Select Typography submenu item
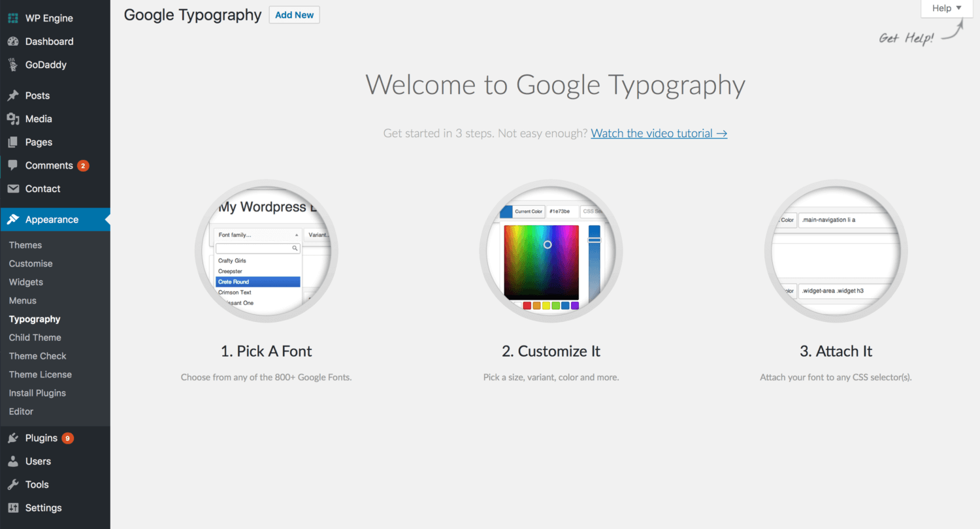The height and width of the screenshot is (529, 980). (35, 319)
